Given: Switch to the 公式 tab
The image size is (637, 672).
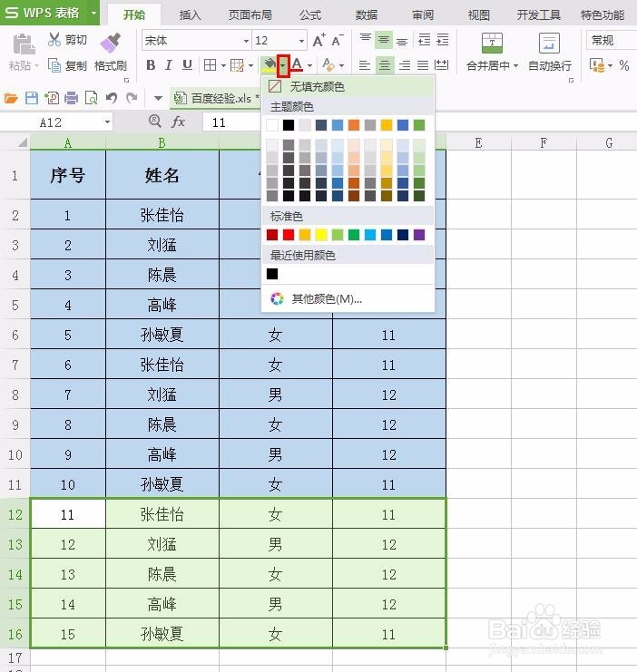Looking at the screenshot, I should pos(310,15).
